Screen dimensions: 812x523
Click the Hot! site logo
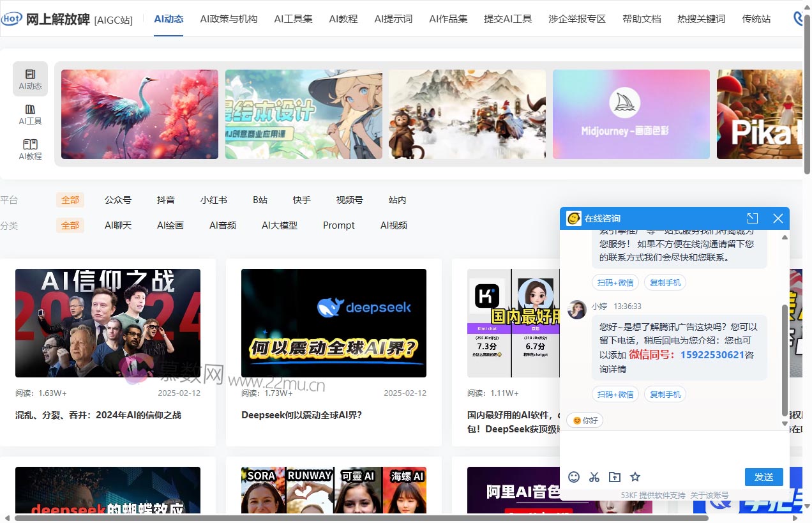(11, 19)
